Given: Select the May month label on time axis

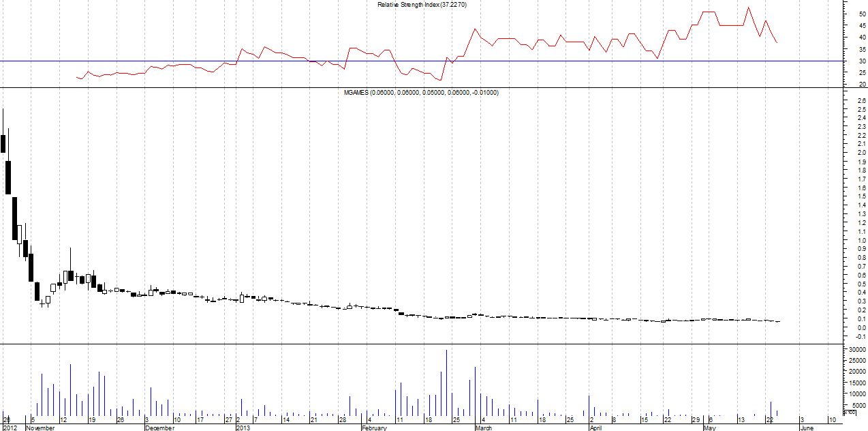Looking at the screenshot, I should coord(710,428).
